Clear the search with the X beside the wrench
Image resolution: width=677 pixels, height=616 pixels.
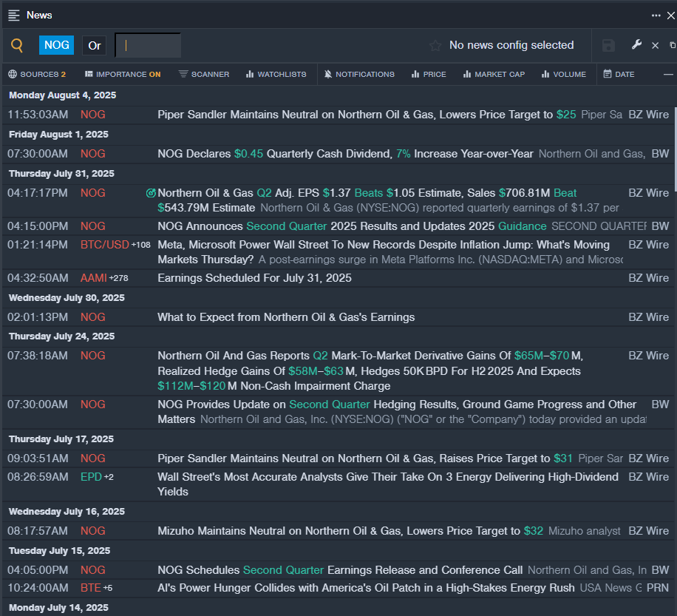[x=655, y=45]
